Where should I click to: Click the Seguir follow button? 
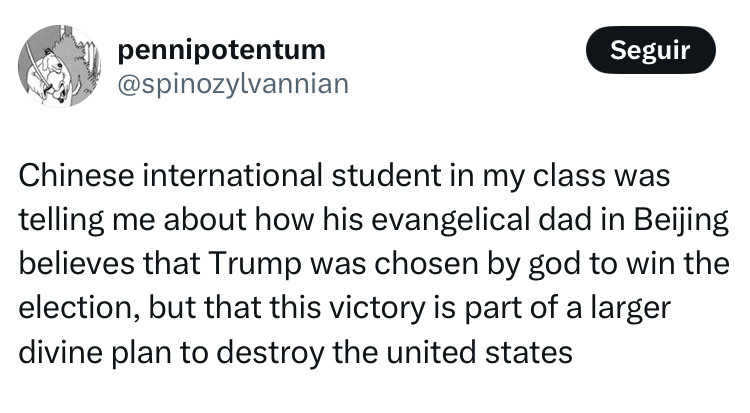tap(650, 50)
